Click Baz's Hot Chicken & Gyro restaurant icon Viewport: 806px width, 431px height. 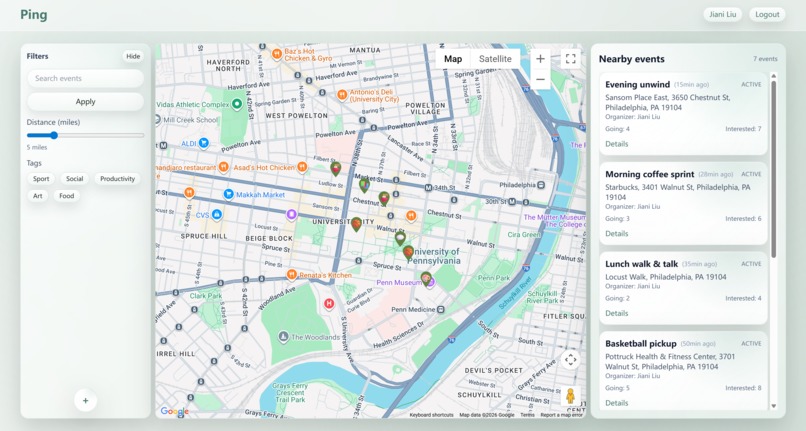point(277,53)
